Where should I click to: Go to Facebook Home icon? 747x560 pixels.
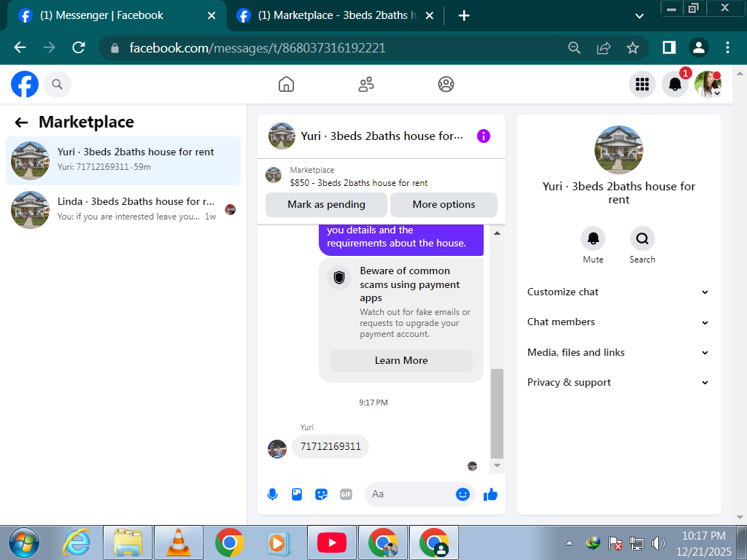point(286,85)
